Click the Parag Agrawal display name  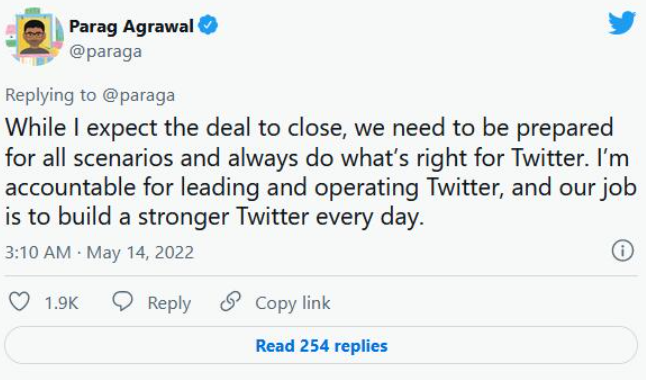tap(131, 26)
